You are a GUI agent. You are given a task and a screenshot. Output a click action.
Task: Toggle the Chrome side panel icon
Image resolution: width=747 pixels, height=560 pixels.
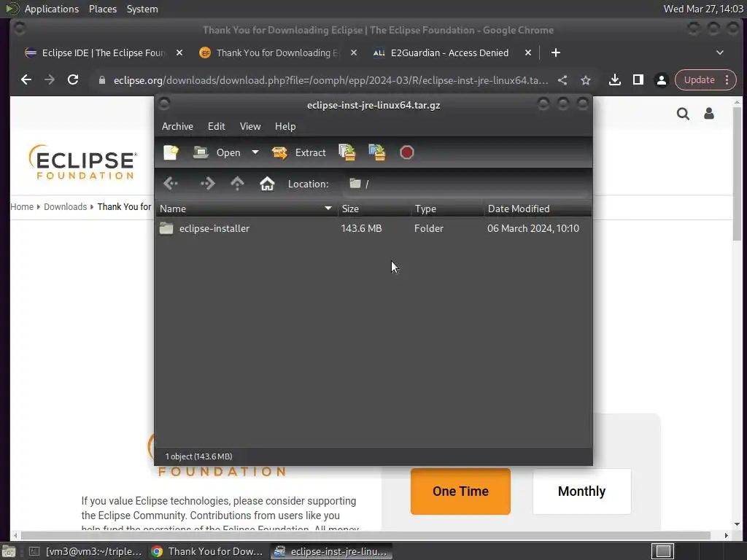[638, 79]
